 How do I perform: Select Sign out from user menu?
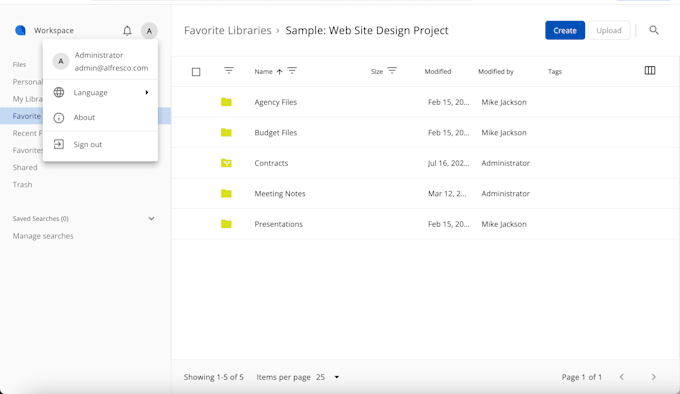(100, 144)
